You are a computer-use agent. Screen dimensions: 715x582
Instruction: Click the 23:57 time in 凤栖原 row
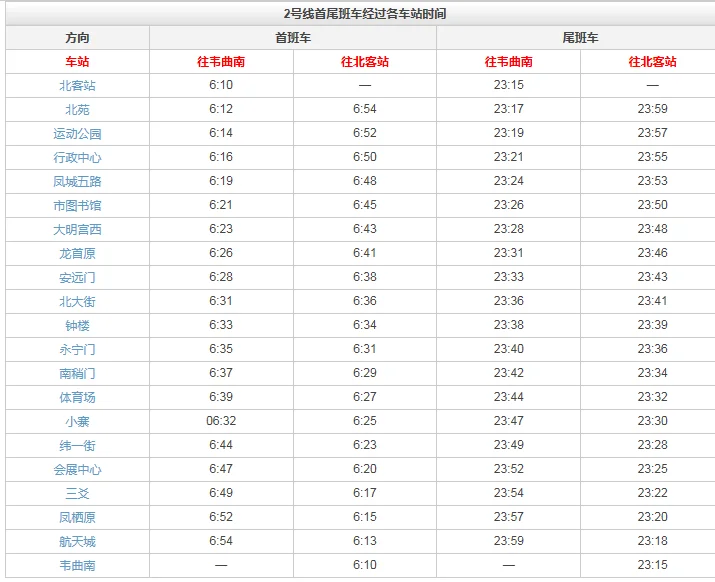[x=508, y=517]
